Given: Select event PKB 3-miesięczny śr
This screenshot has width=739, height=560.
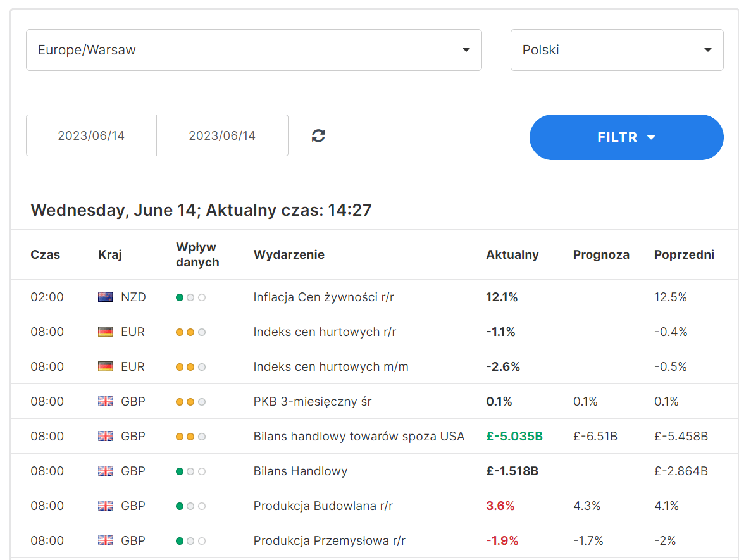Looking at the screenshot, I should click(x=313, y=402).
